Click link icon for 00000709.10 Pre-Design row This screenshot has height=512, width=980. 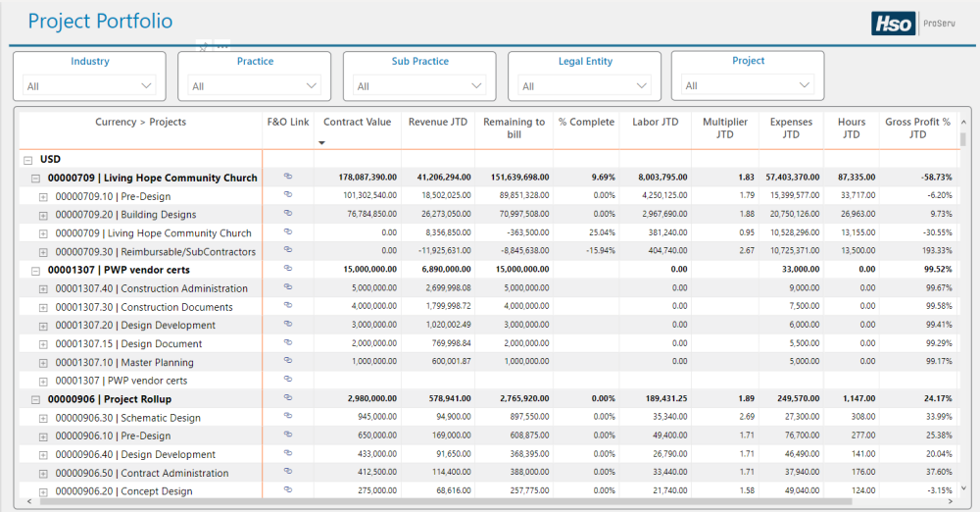[x=288, y=196]
